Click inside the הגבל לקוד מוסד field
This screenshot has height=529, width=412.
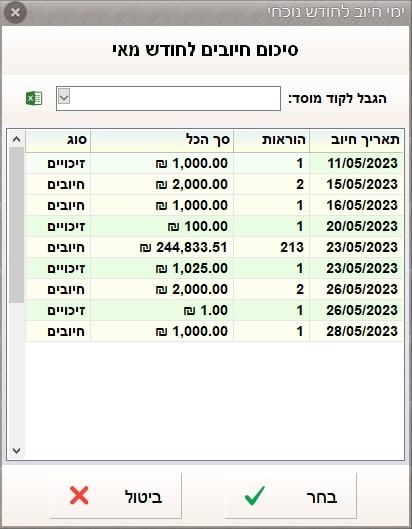[168, 99]
